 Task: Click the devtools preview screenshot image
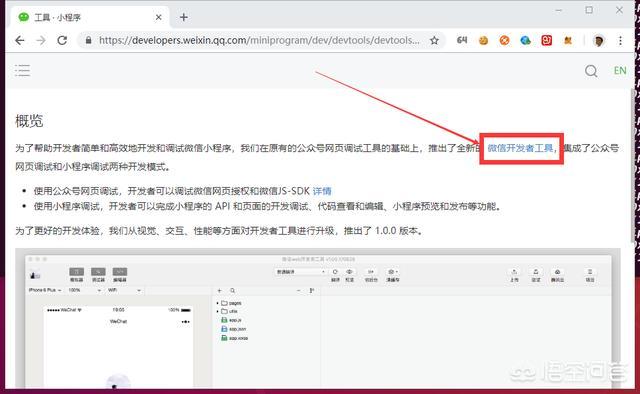318,318
